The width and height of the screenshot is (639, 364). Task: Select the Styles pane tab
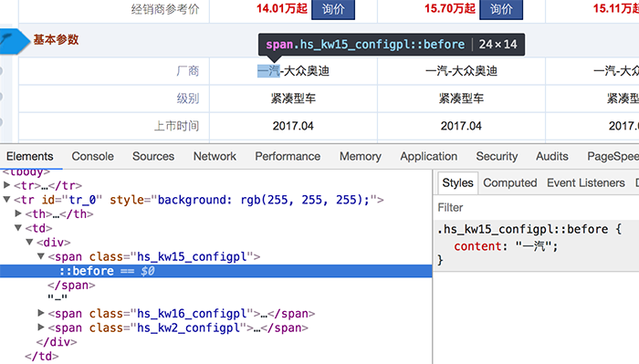point(457,182)
